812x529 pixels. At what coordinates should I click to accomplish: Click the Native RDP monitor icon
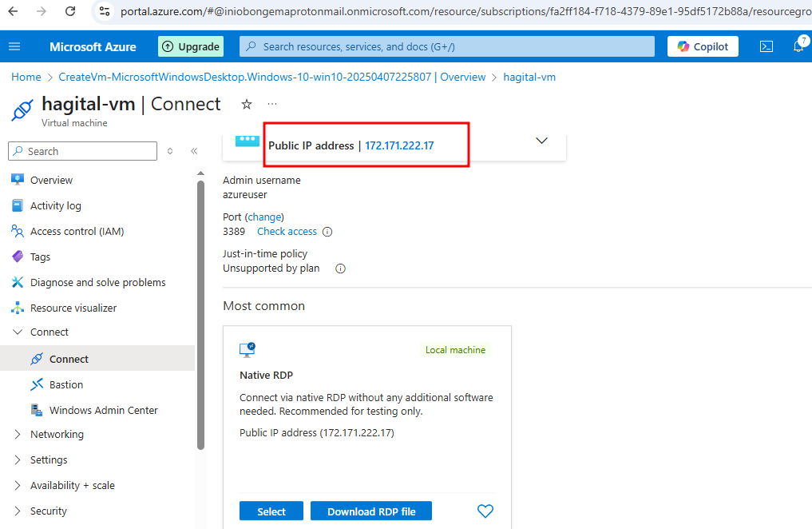[248, 350]
